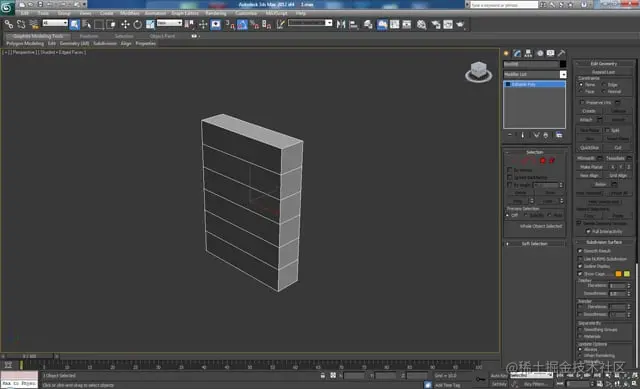Select the Unlink Selection tool
Image resolution: width=640 pixels, height=389 pixels.
pyautogui.click(x=21, y=25)
